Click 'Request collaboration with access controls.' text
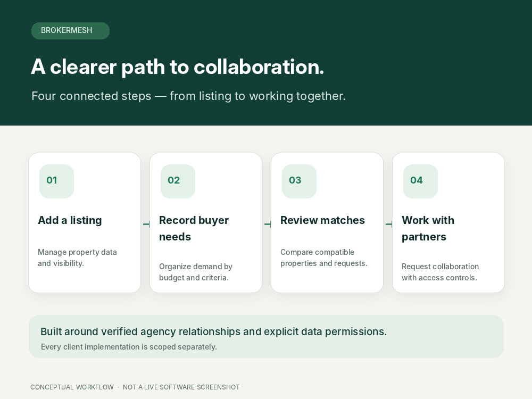The height and width of the screenshot is (399, 532). click(440, 272)
